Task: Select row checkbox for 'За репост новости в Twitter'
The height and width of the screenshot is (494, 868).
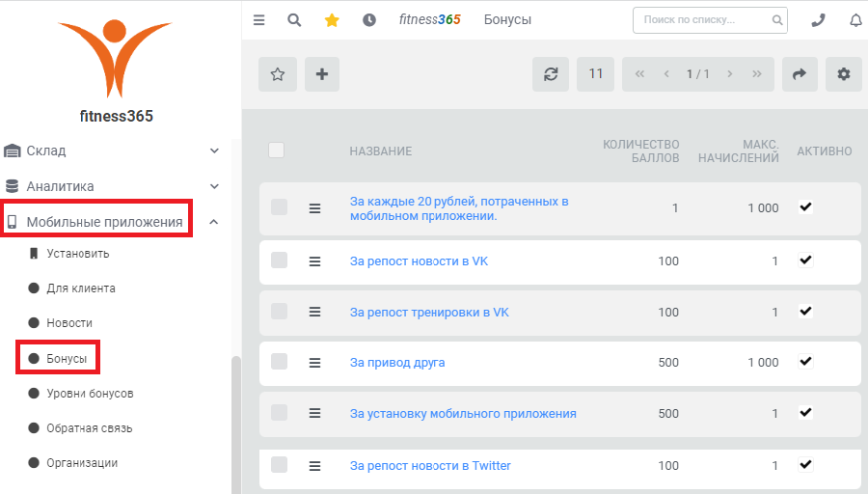Action: 279,465
